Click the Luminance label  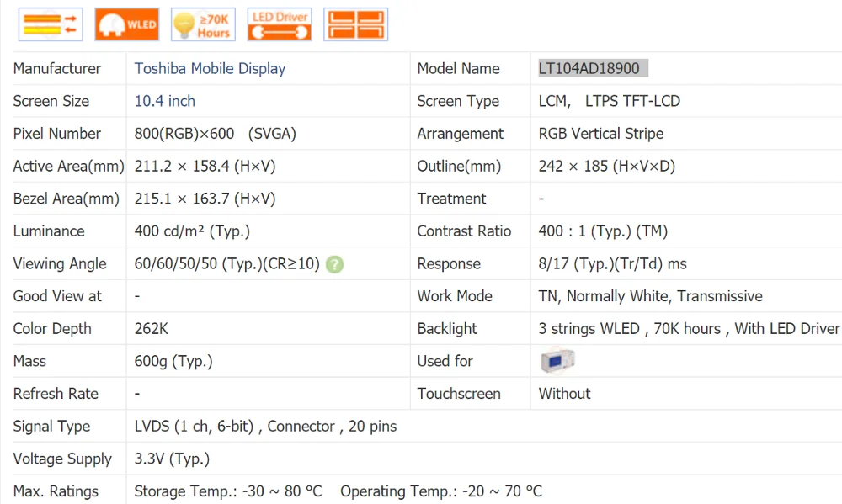[49, 231]
